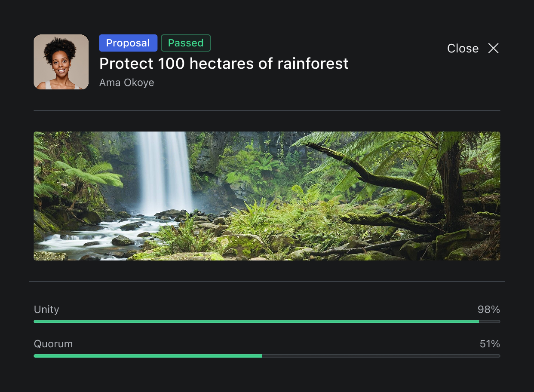
Task: Click the Close text label
Action: (463, 48)
